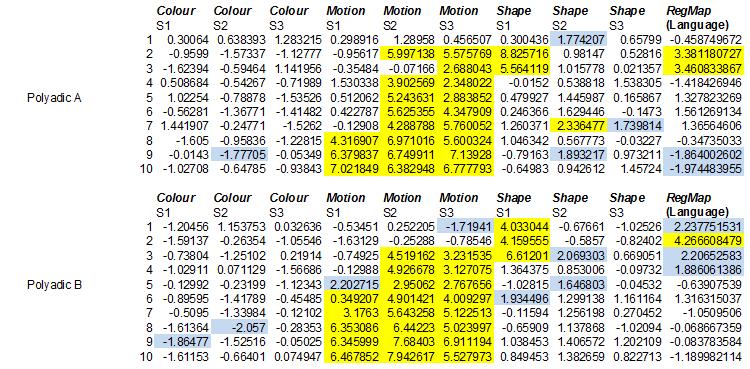This screenshot has height=369, width=750.
Task: Click blue cell 2.202715 in Polyadic B Motion S1
Action: pyautogui.click(x=353, y=284)
